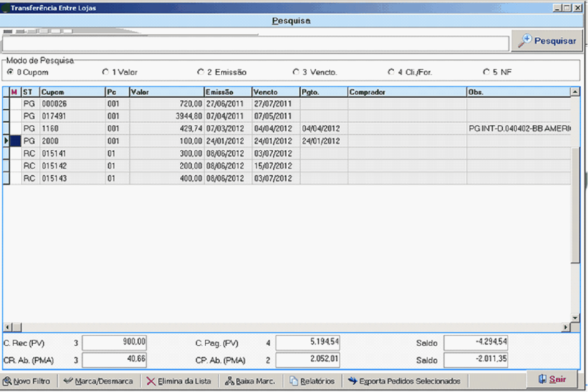588x392 pixels.
Task: Click Marca/Desmarca checkmark button
Action: click(98, 381)
